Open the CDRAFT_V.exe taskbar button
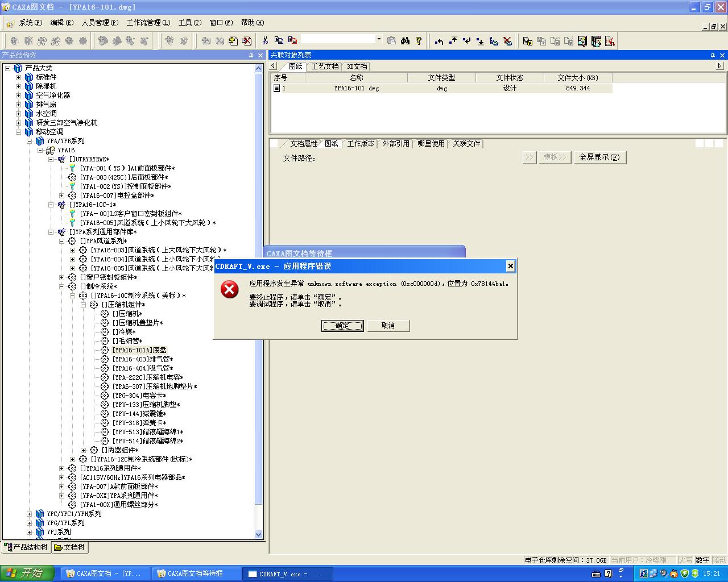Screen dimensions: 728x582 pos(288,574)
